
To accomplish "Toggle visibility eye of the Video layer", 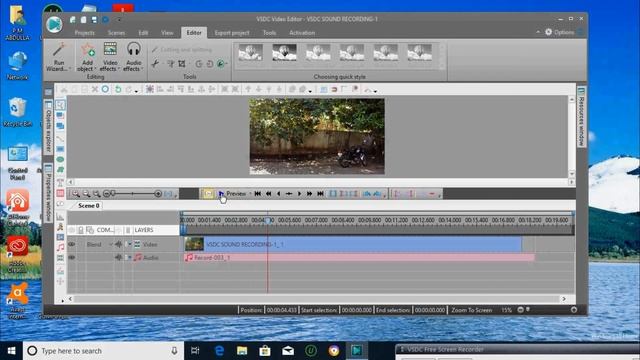I will click(71, 244).
